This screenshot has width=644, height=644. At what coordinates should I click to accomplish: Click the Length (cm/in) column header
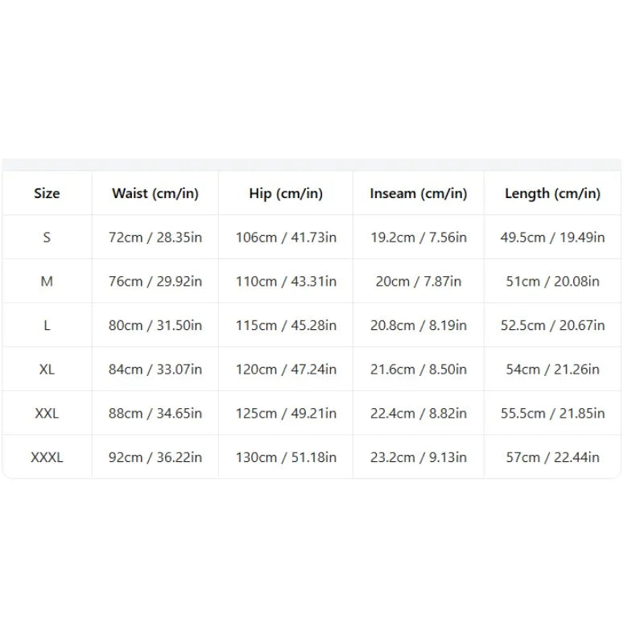552,193
